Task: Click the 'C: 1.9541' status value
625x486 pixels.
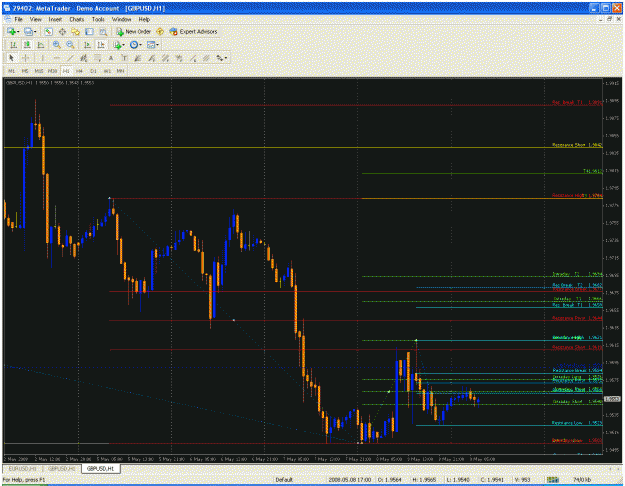Action: coord(491,480)
